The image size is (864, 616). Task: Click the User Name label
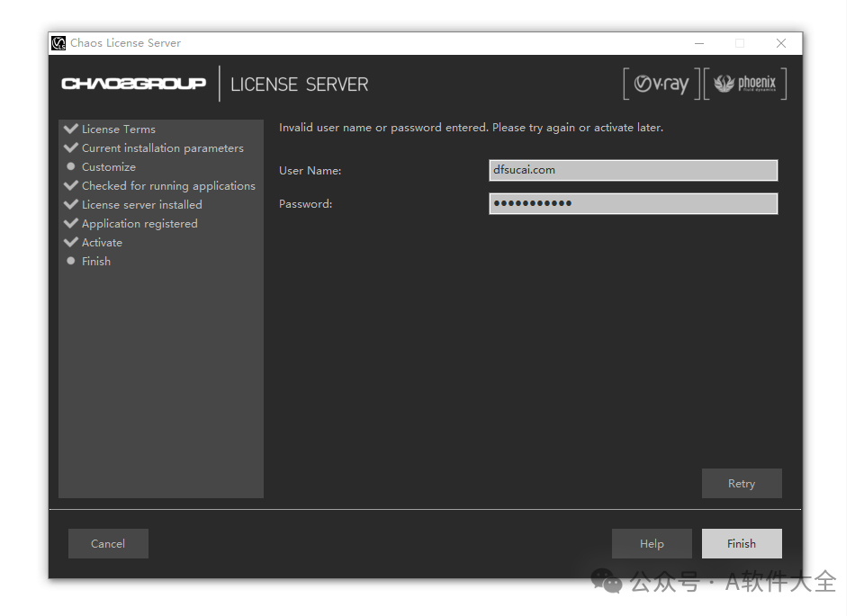[x=310, y=171]
